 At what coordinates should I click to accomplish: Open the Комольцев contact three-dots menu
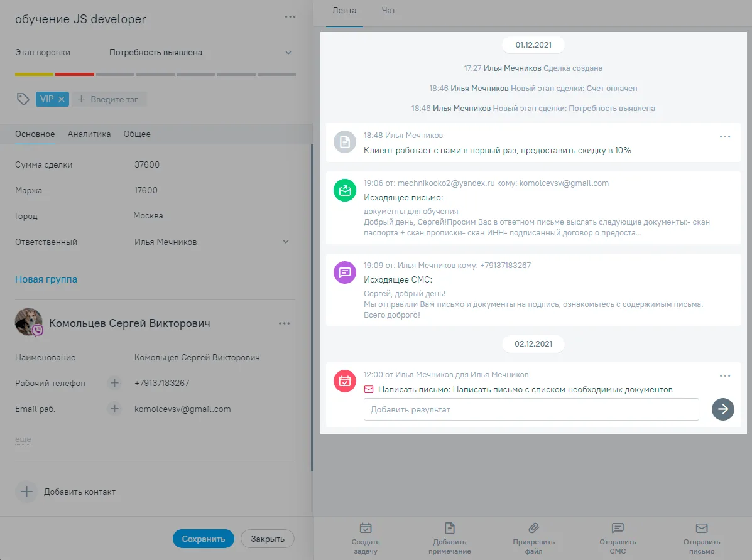click(285, 323)
